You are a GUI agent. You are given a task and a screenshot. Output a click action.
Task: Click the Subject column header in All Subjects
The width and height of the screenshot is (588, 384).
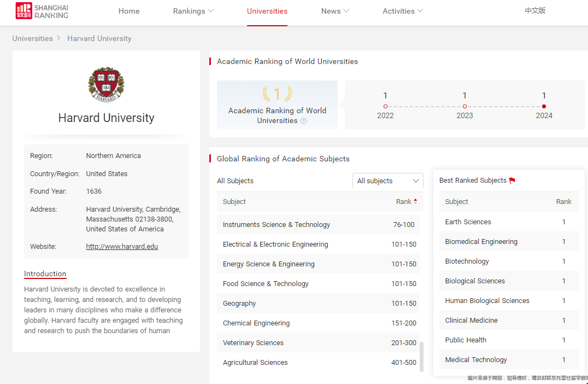point(234,201)
